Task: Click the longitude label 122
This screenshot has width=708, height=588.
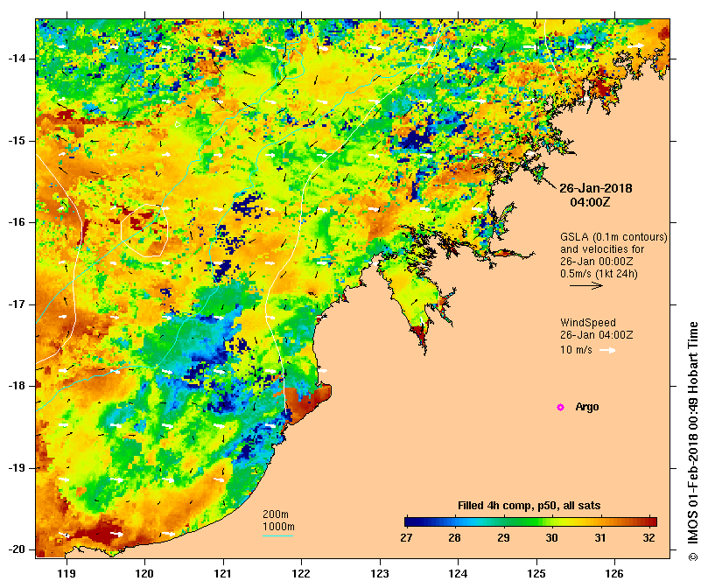Action: (301, 573)
